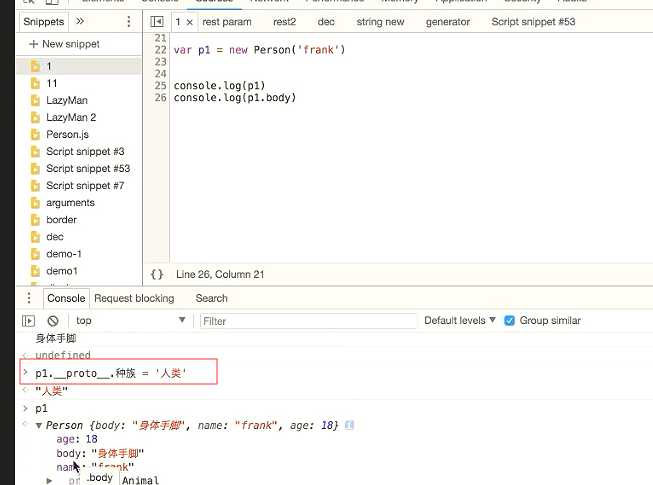Click the code line var p1 = new Person('frank')
This screenshot has height=485, width=653.
pos(259,50)
